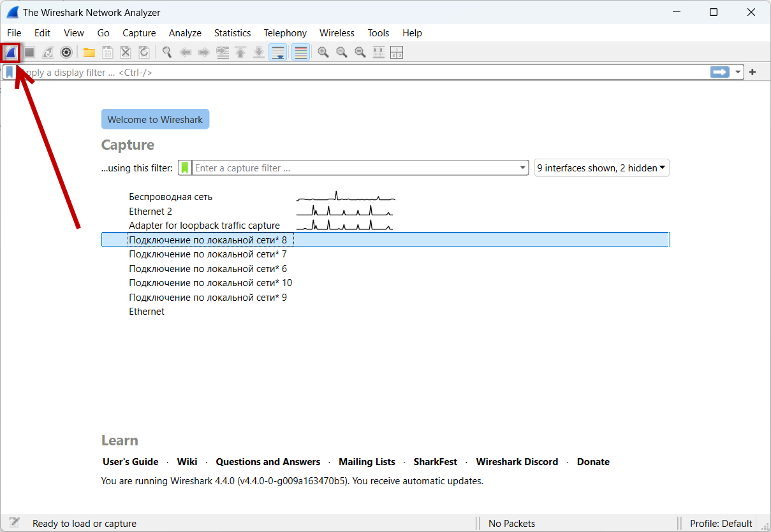Click the add filter button plus icon
Image resolution: width=771 pixels, height=532 pixels.
753,73
